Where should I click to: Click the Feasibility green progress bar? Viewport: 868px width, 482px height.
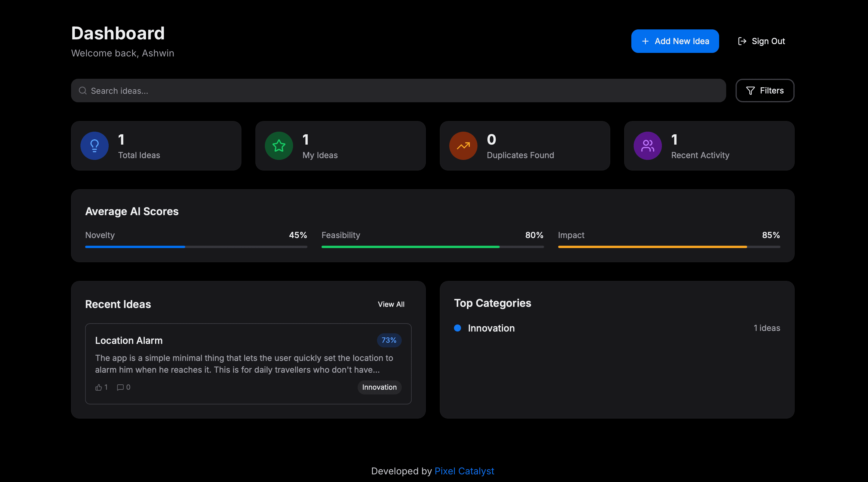click(x=432, y=247)
